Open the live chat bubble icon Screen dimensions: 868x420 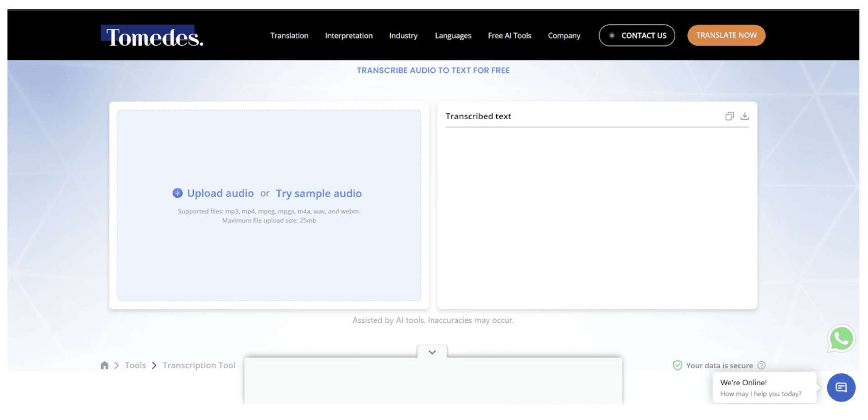tap(841, 387)
